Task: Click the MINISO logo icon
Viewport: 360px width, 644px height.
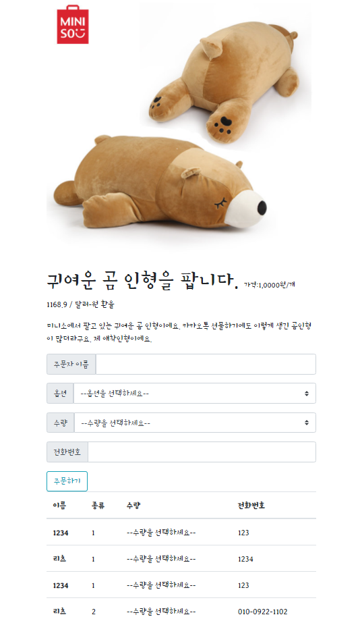Action: coord(73,24)
